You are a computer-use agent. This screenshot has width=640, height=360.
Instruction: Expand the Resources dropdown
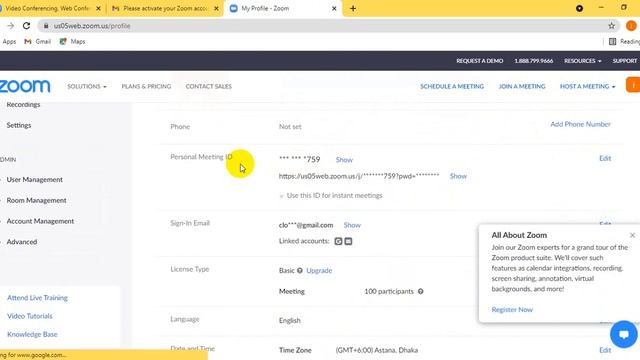582,61
